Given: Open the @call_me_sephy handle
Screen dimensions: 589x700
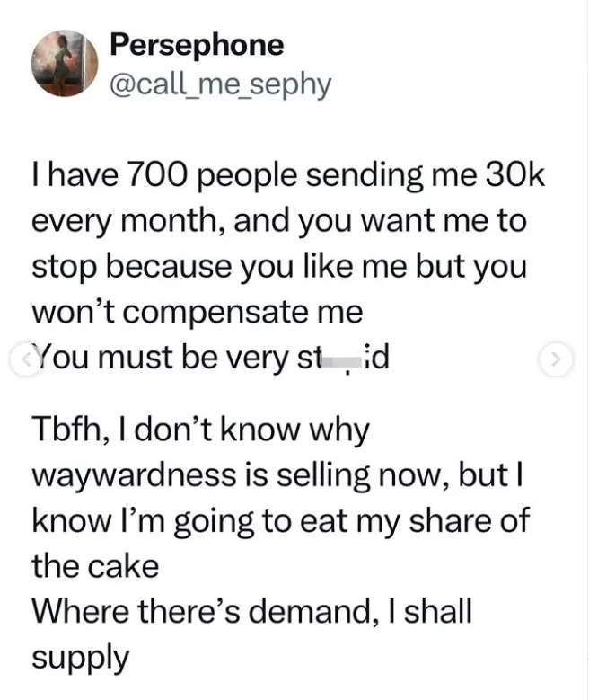Looking at the screenshot, I should (219, 84).
